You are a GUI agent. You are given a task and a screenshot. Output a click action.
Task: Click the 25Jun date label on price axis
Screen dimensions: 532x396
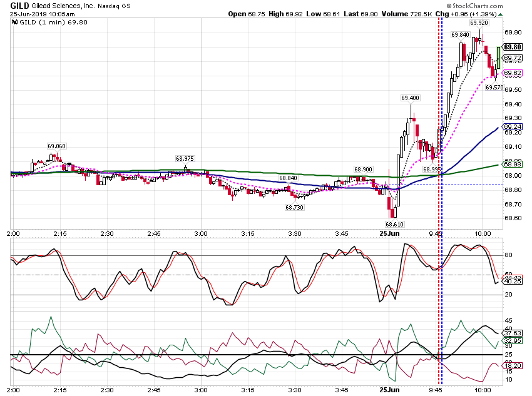(x=389, y=233)
